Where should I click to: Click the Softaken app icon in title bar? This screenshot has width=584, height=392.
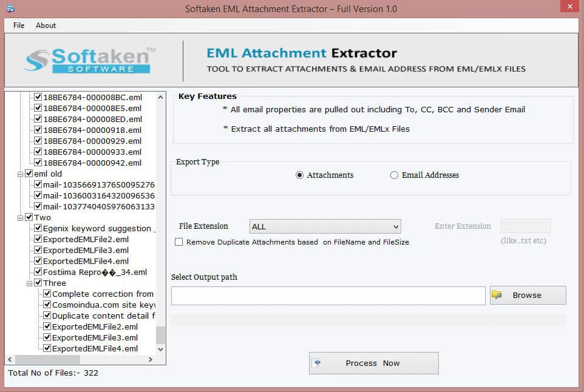(10, 8)
